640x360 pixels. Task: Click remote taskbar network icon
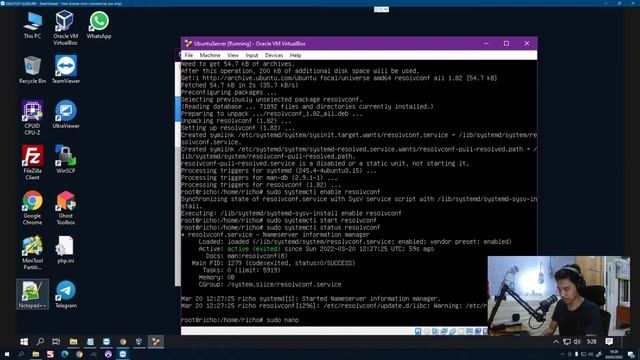click(x=567, y=341)
